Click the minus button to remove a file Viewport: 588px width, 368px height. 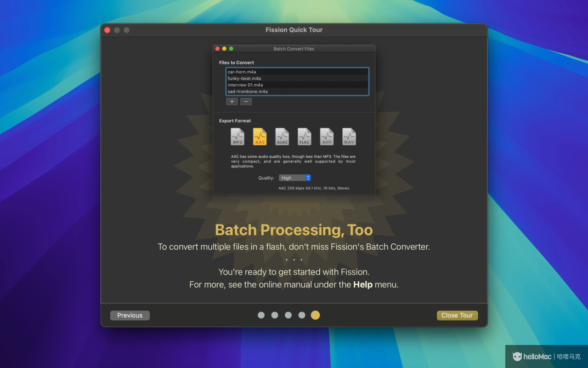(x=246, y=102)
